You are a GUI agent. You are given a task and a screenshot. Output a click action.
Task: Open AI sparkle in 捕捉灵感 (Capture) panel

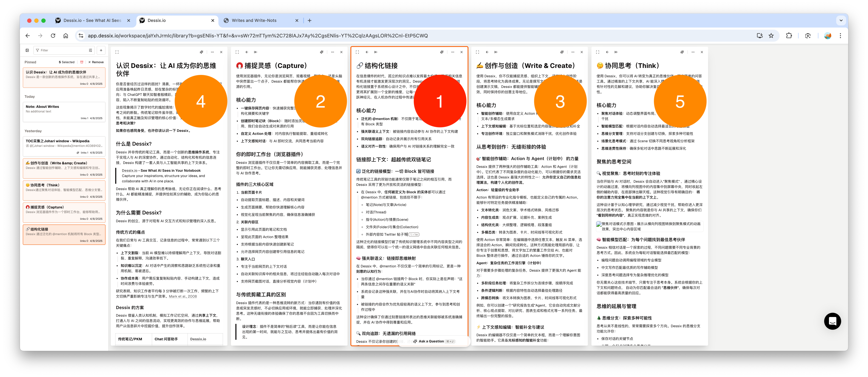click(322, 52)
